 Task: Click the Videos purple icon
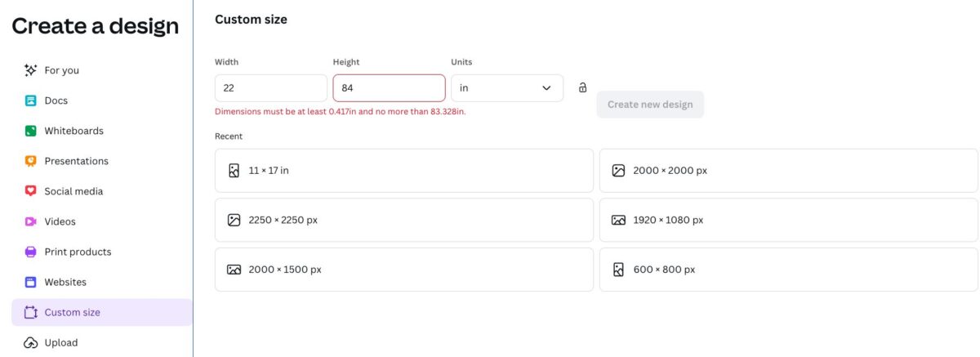(x=30, y=221)
